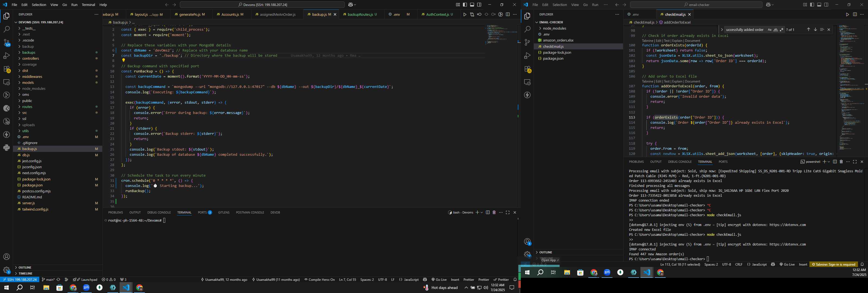Open Source Control in email-checker window
Viewport: 868px width, 293px height.
[527, 43]
